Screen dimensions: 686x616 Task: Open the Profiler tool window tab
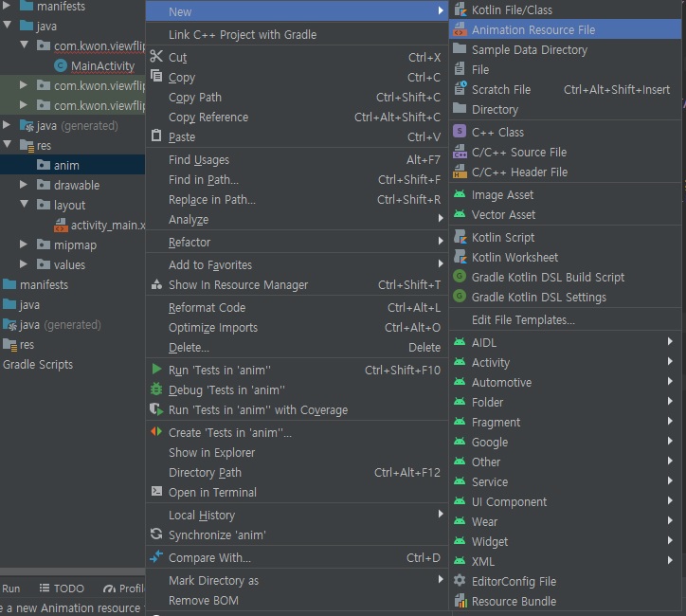124,589
